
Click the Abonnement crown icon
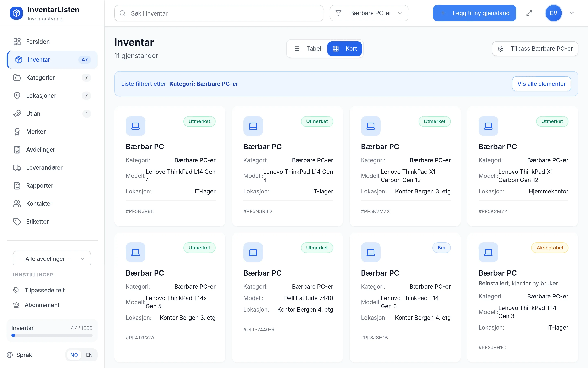16,305
